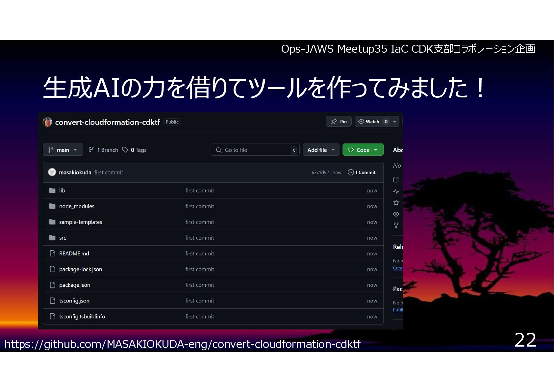Click the Pin button
This screenshot has height=392, width=554.
coord(339,121)
